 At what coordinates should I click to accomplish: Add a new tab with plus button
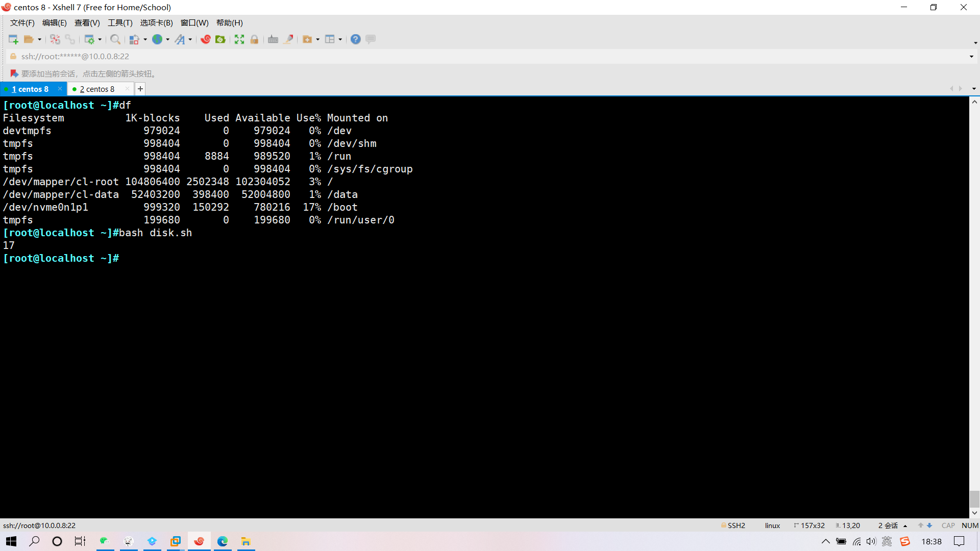(140, 89)
